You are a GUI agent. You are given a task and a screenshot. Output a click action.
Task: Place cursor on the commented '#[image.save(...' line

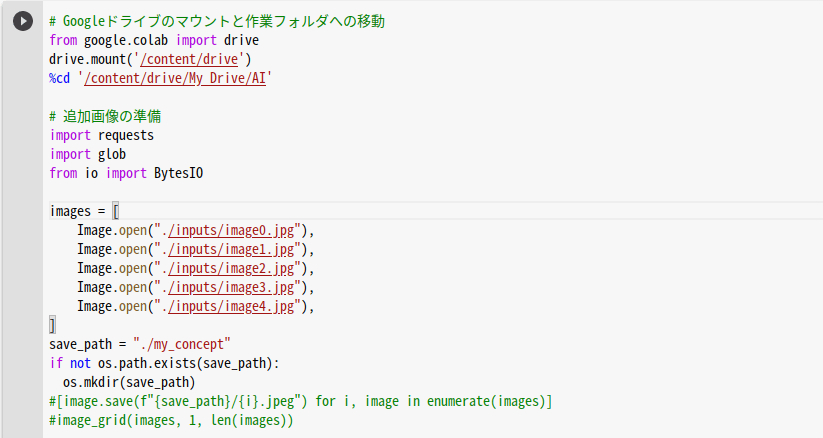301,402
